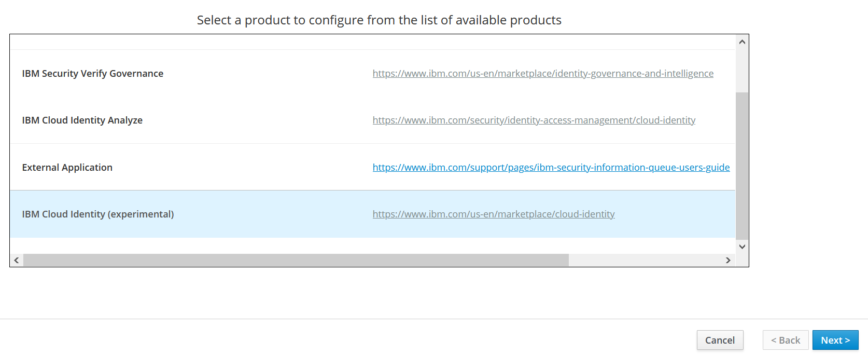Proceed with the Next button
Image resolution: width=868 pixels, height=354 pixels.
coord(835,340)
